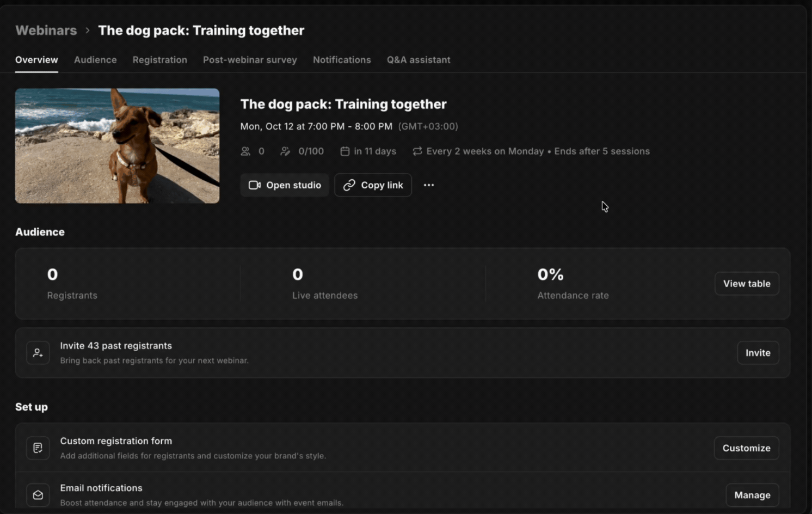Click the add-person icon beside Invite past registrants
This screenshot has width=812, height=514.
pos(38,353)
